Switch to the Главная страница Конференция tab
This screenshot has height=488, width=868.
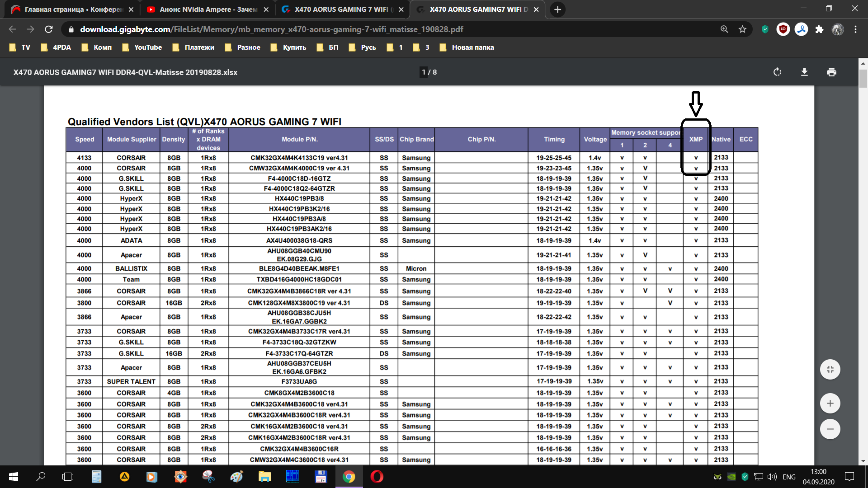(72, 9)
